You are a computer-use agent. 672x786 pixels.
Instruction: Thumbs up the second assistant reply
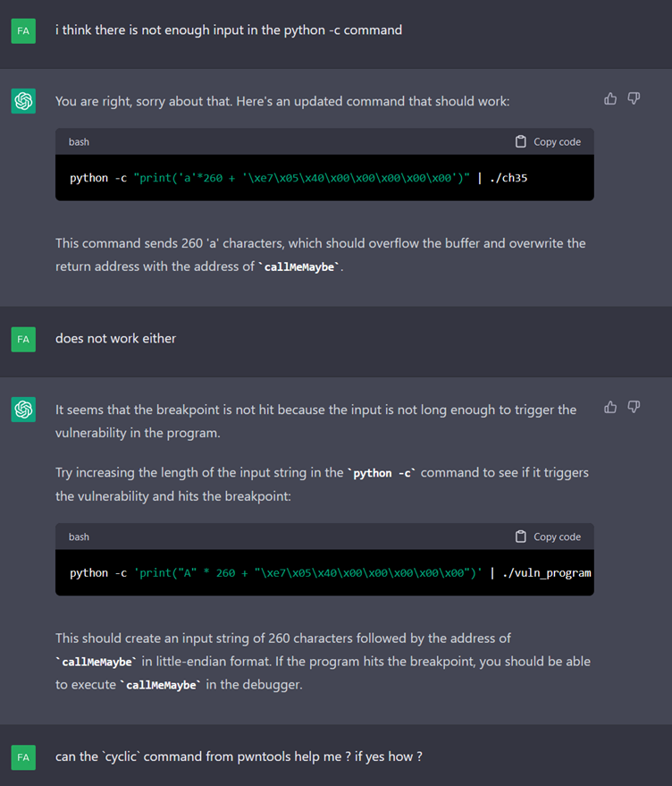(x=610, y=407)
